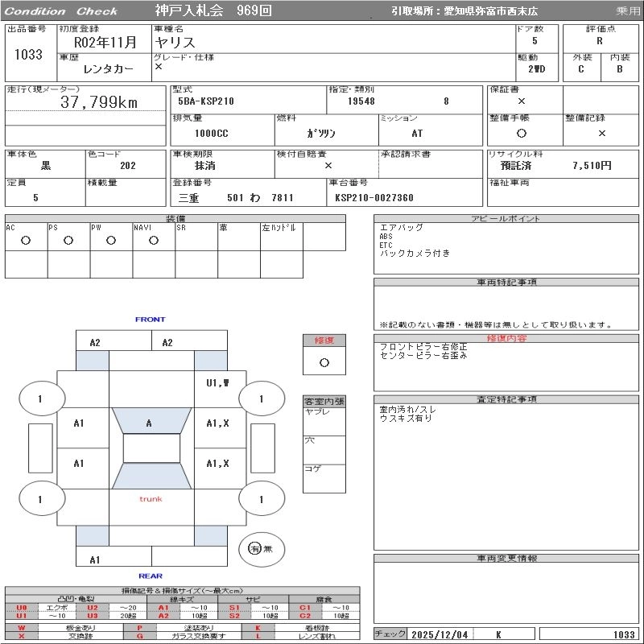The image size is (644, 644).
Task: Click the top-left wheel circle on car diagram
Action: (39, 398)
